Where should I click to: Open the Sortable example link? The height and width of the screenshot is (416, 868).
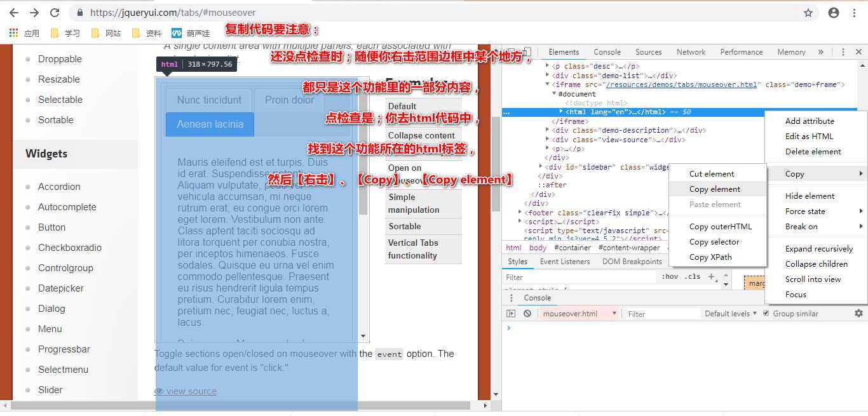tap(404, 227)
